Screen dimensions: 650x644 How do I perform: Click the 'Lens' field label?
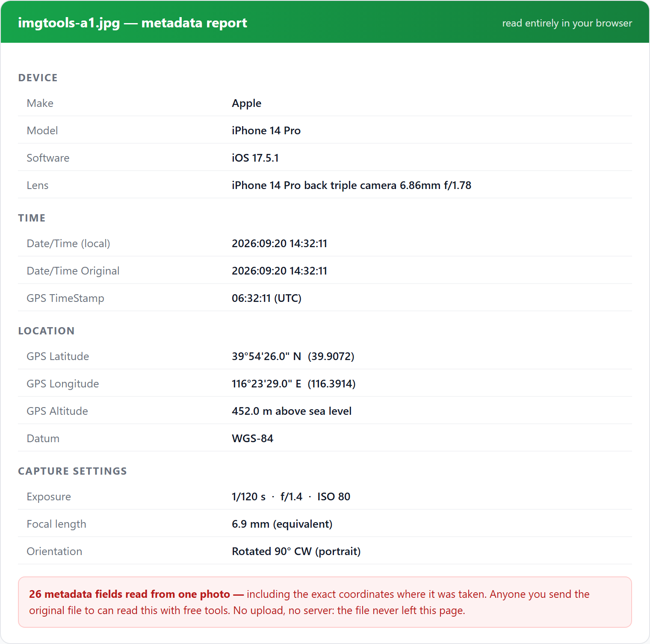click(38, 185)
